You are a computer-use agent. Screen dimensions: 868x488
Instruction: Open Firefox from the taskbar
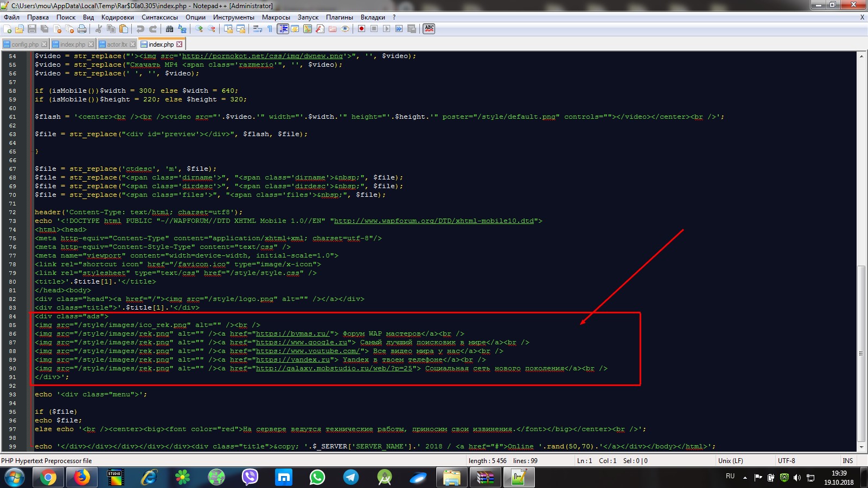click(x=82, y=477)
